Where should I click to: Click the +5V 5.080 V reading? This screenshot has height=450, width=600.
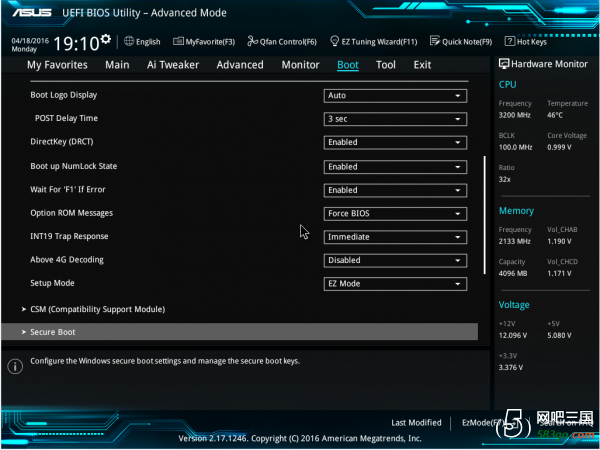559,335
